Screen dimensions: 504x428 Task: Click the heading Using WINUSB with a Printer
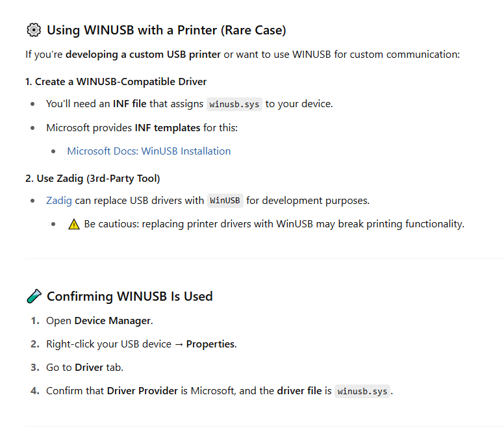coord(166,31)
